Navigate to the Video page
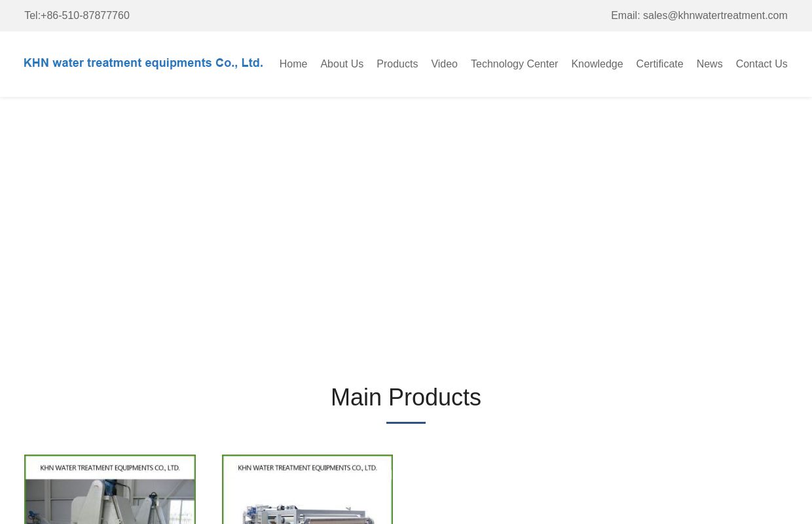Viewport: 812px width, 524px height. point(444,64)
